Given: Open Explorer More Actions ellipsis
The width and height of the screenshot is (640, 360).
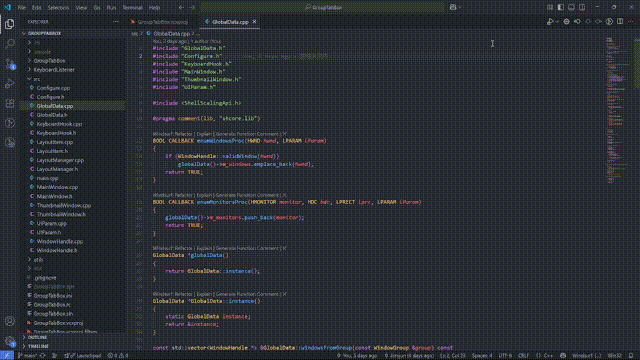Looking at the screenshot, I should point(116,22).
